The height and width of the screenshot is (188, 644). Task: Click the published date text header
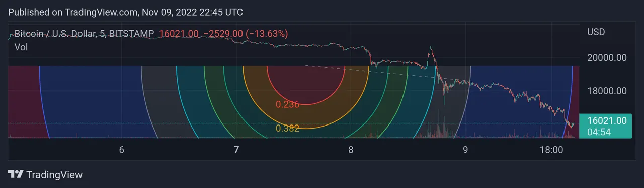[x=125, y=12]
